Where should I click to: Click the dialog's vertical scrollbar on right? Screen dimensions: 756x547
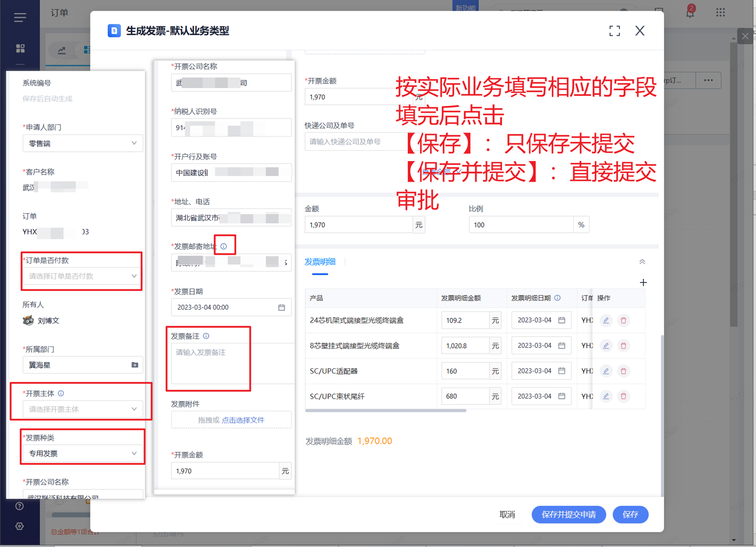pyautogui.click(x=662, y=416)
